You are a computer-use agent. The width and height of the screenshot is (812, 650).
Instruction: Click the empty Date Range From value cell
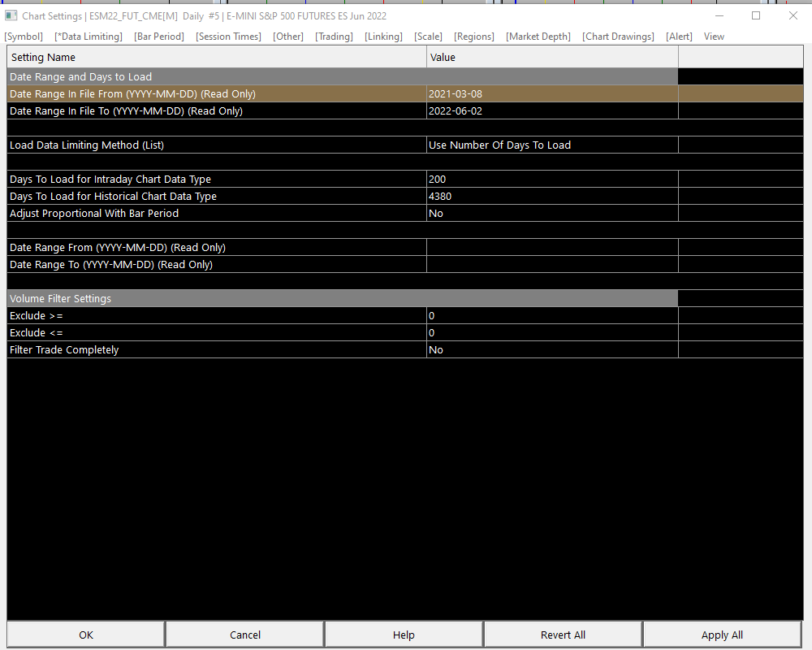point(552,248)
